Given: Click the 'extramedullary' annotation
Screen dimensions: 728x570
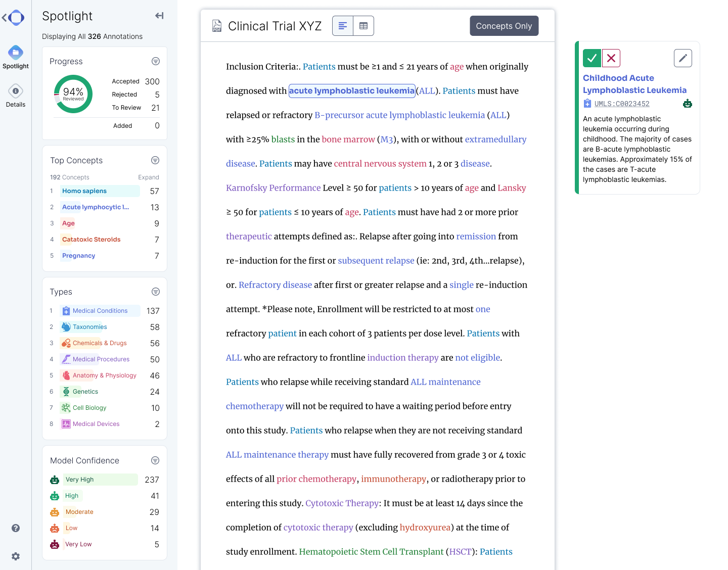Looking at the screenshot, I should (495, 139).
